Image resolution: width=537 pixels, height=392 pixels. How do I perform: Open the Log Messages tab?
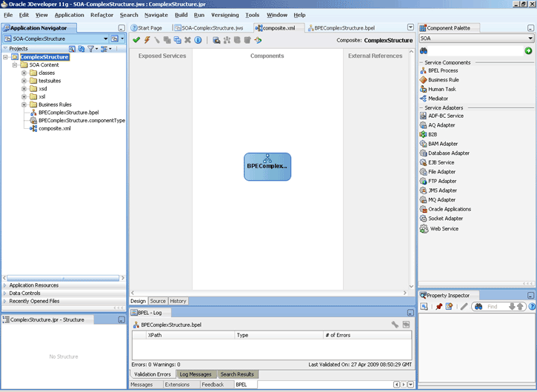(x=196, y=374)
